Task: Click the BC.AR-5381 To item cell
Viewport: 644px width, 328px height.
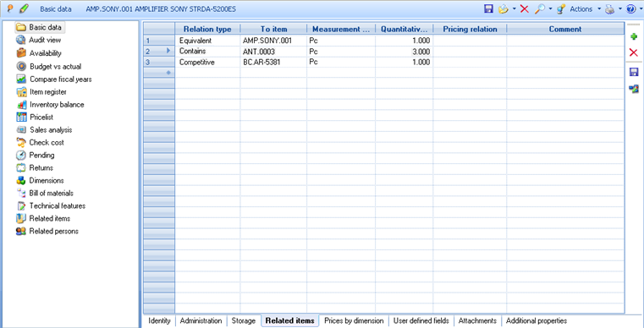Action: [273, 63]
